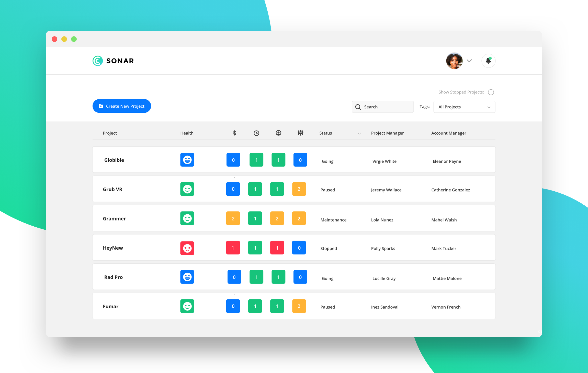Click the dollar column header icon
Viewport: 588px width, 373px height.
pos(234,133)
